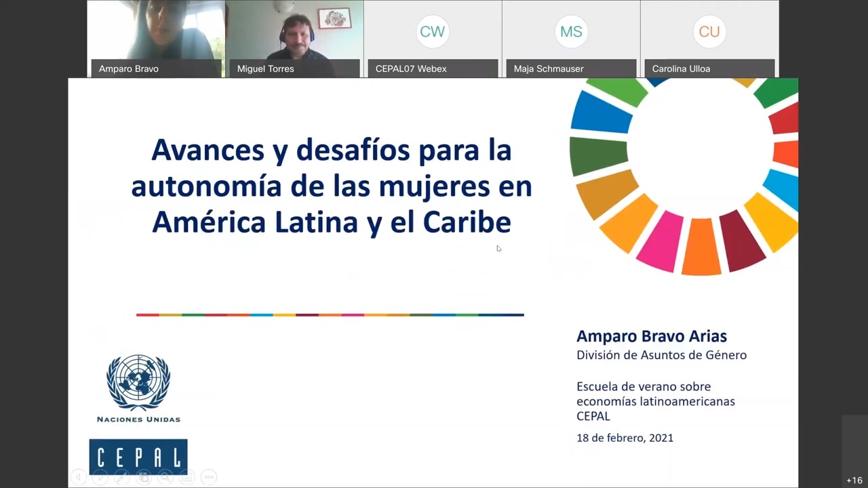Click the Amparo Bravo name label
The width and height of the screenshot is (868, 488).
pos(129,68)
